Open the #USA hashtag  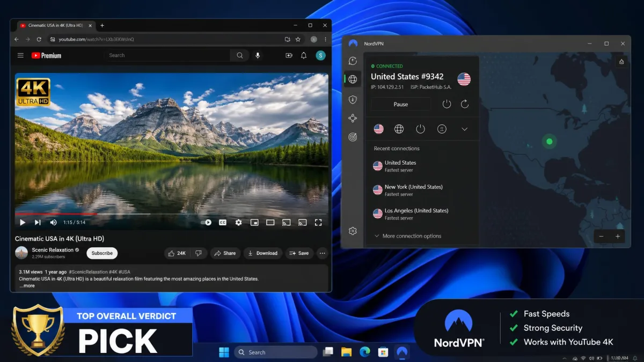coord(125,272)
